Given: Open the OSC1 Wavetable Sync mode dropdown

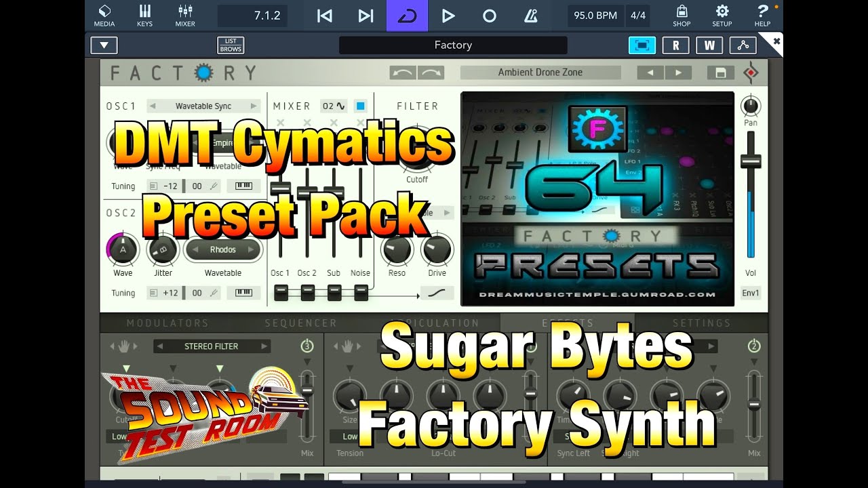Looking at the screenshot, I should pyautogui.click(x=203, y=106).
